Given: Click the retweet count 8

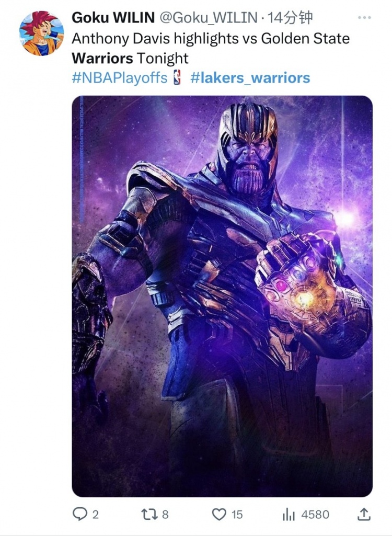Looking at the screenshot, I should coord(165,515).
